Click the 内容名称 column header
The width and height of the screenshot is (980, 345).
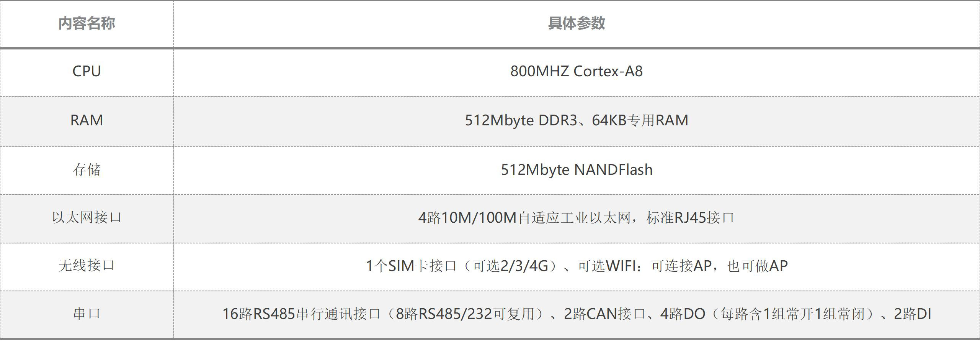(x=87, y=23)
